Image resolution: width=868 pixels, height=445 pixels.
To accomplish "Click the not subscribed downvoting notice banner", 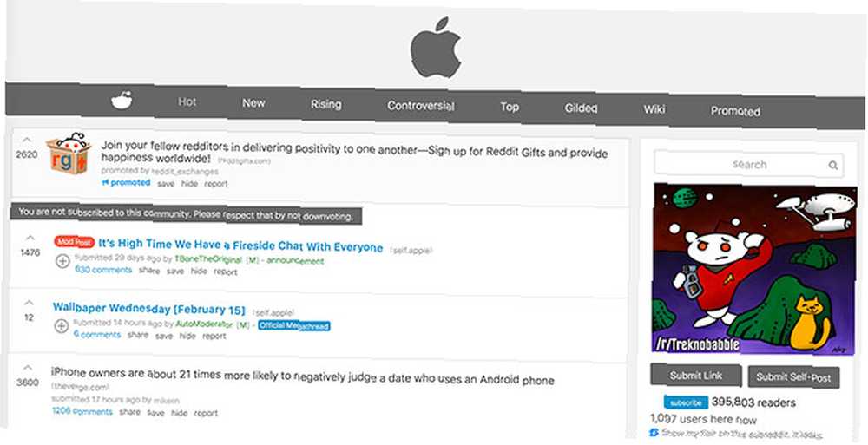I will (186, 213).
